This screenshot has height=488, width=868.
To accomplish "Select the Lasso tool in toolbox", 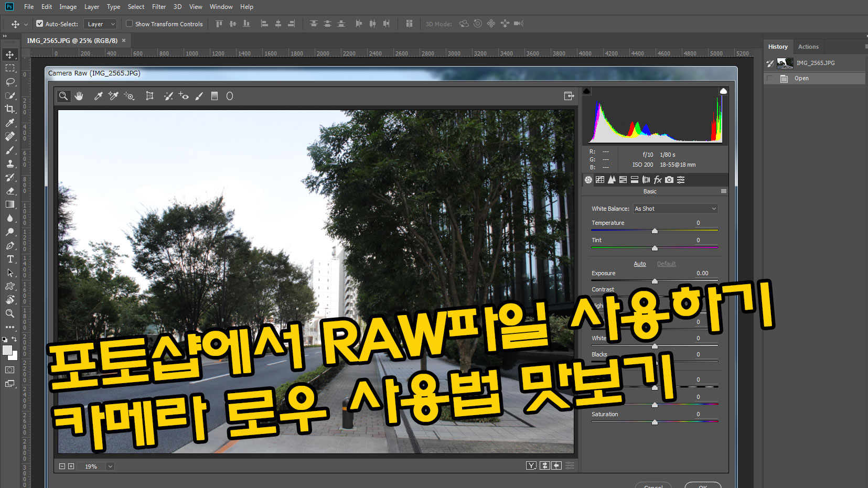I will 10,82.
